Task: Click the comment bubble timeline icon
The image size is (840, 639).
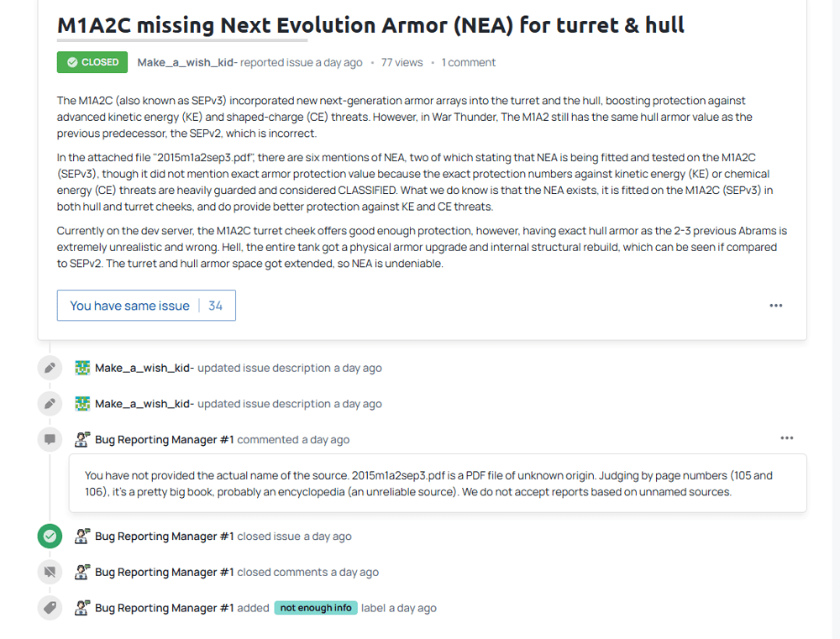Action: click(x=50, y=440)
